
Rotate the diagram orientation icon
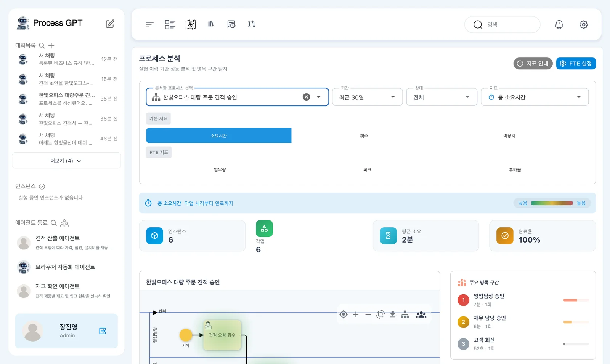380,314
